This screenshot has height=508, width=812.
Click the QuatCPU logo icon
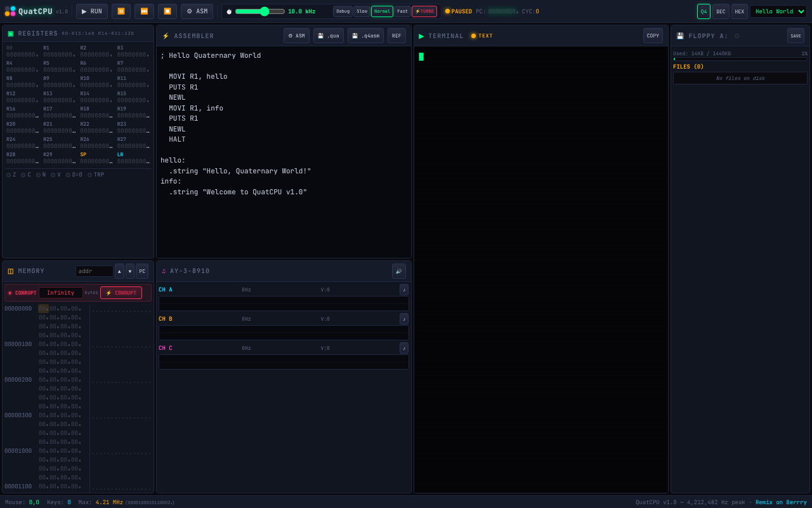tap(10, 11)
